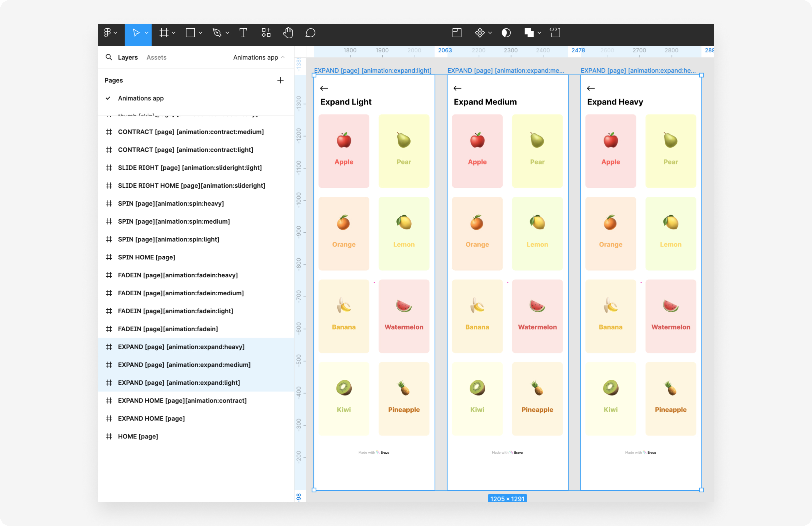Select the Rectangle shape tool

click(190, 33)
